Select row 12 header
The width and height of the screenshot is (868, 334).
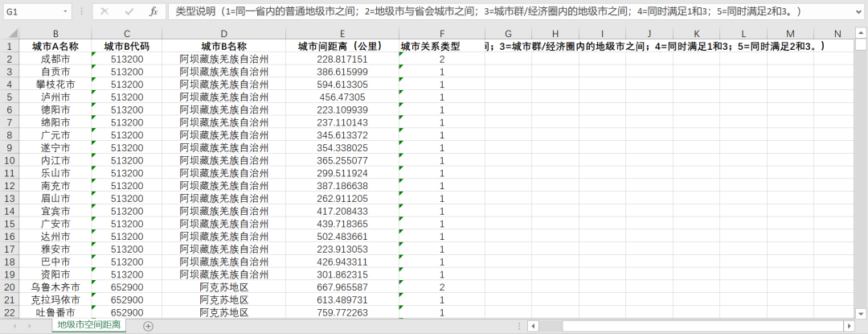pyautogui.click(x=10, y=186)
